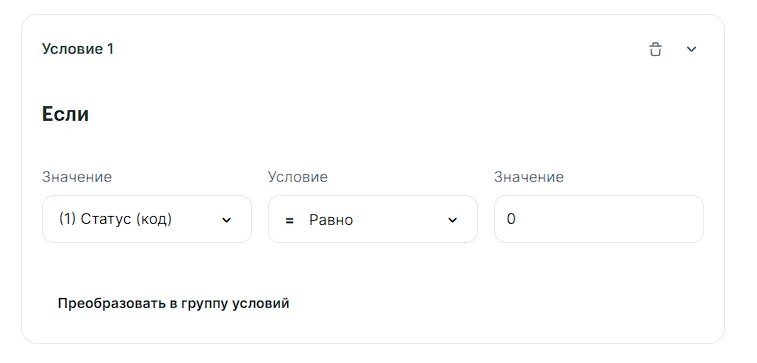Click the word группу in the convert button

[x=205, y=304]
